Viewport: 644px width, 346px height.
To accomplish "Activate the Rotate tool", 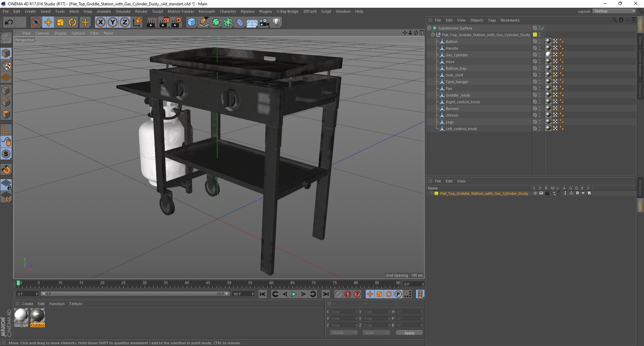I will coord(72,22).
